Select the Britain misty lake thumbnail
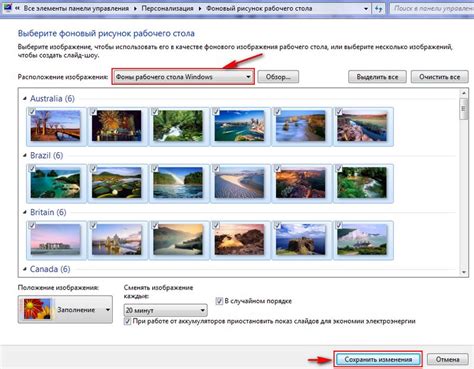 point(178,240)
